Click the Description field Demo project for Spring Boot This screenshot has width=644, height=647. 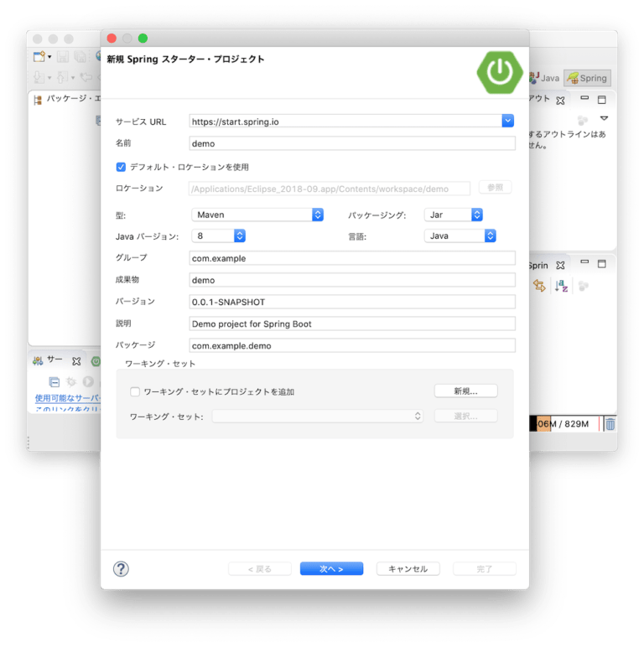[352, 323]
